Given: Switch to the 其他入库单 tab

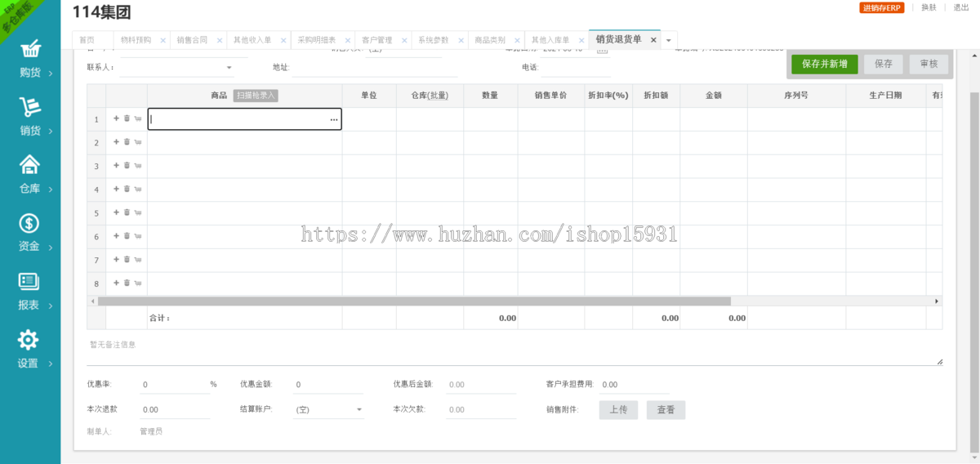Looking at the screenshot, I should click(x=550, y=40).
